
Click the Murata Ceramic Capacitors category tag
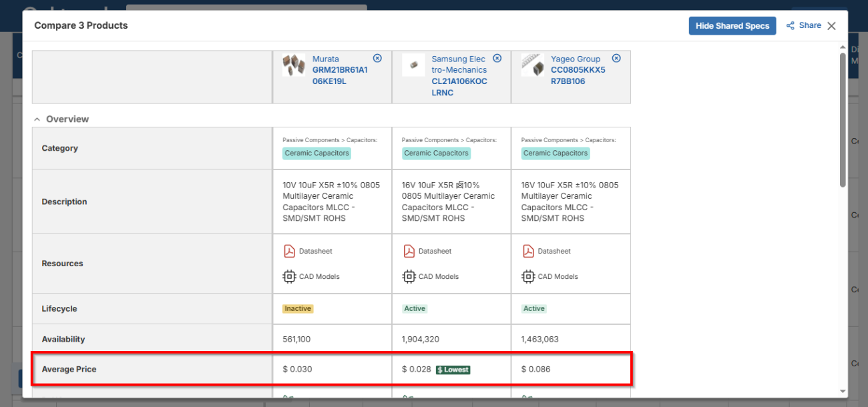point(316,153)
